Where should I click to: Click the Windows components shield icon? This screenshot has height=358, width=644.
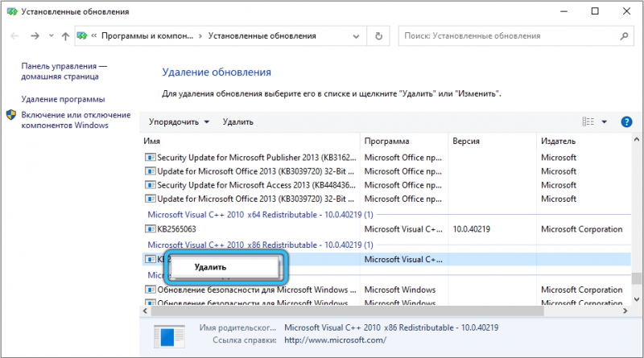point(11,115)
